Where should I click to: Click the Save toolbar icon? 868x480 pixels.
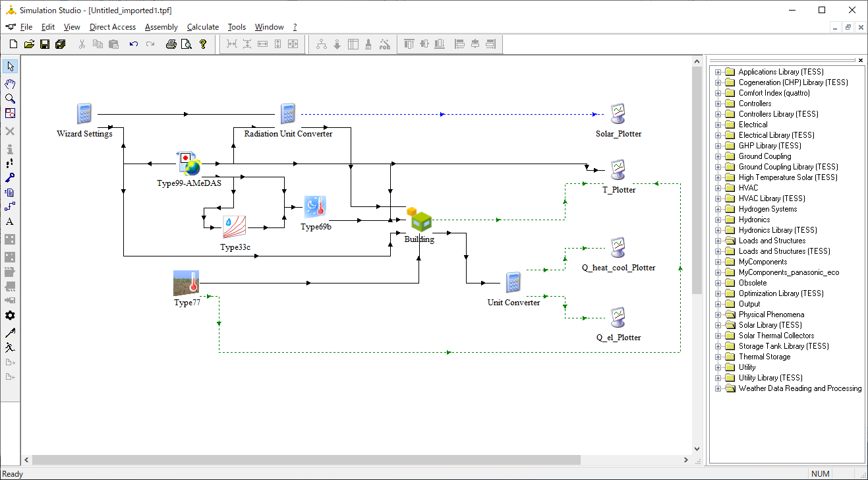tap(45, 44)
